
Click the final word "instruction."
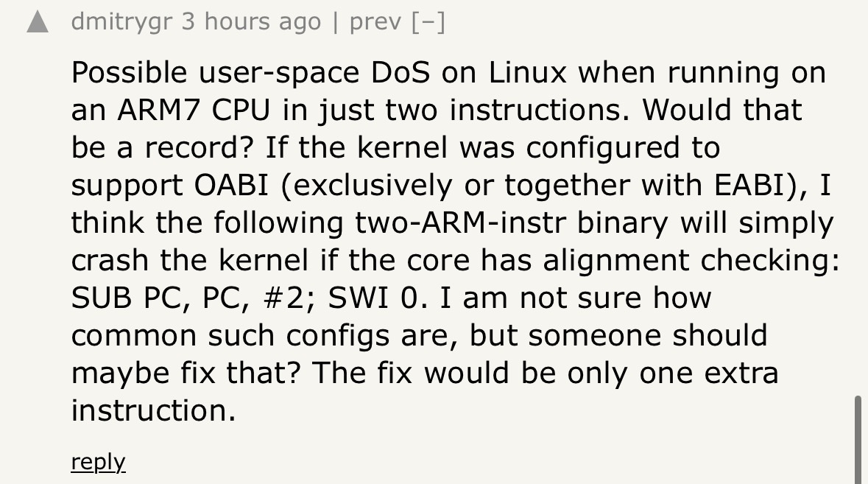pyautogui.click(x=153, y=411)
